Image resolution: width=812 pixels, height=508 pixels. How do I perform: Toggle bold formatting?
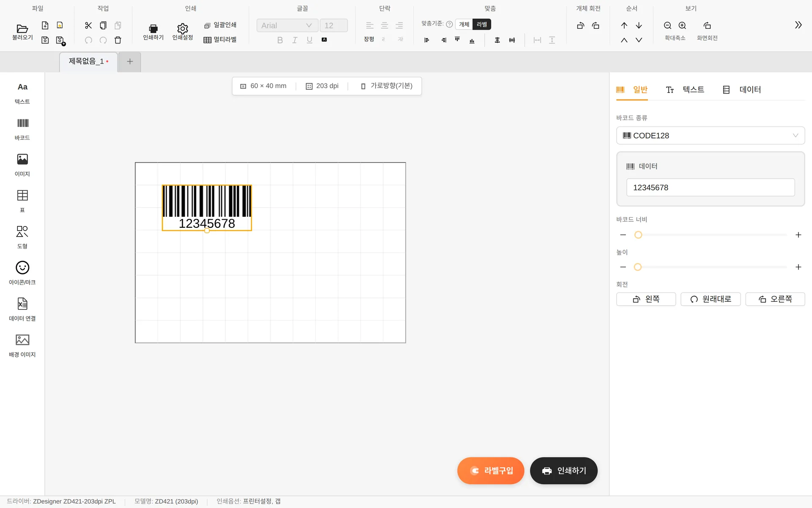pyautogui.click(x=280, y=40)
